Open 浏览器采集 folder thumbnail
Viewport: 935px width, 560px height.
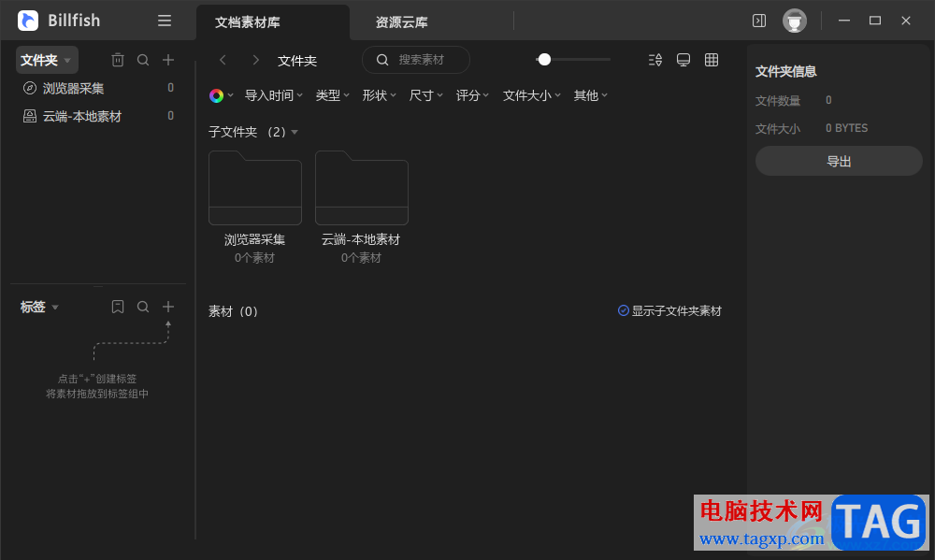(x=254, y=188)
